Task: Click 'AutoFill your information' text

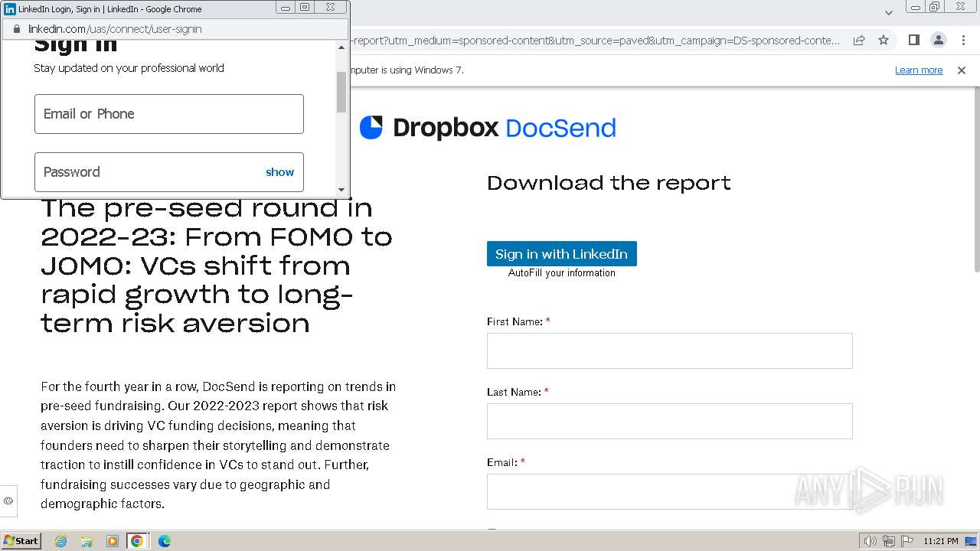Action: [x=562, y=273]
